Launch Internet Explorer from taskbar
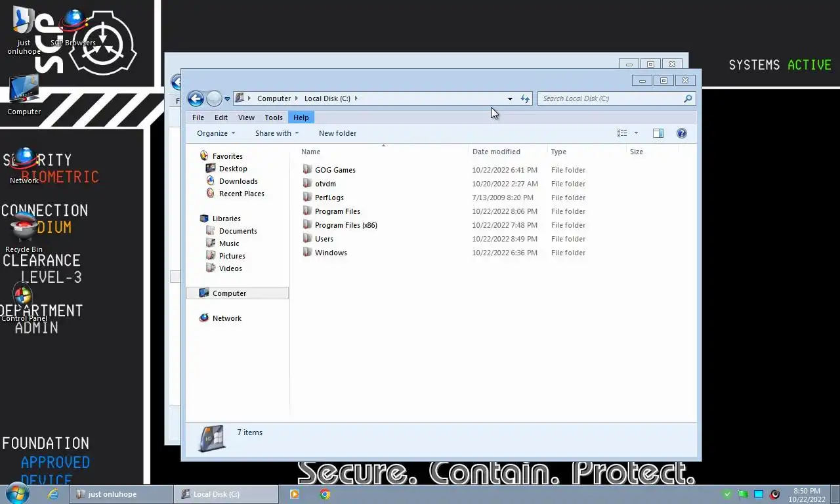Viewport: 840px width, 504px height. tap(53, 494)
